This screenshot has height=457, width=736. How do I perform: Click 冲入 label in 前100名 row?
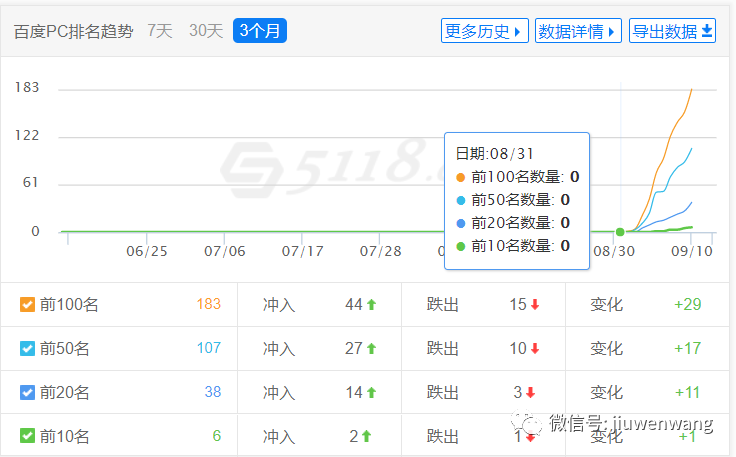click(x=279, y=305)
